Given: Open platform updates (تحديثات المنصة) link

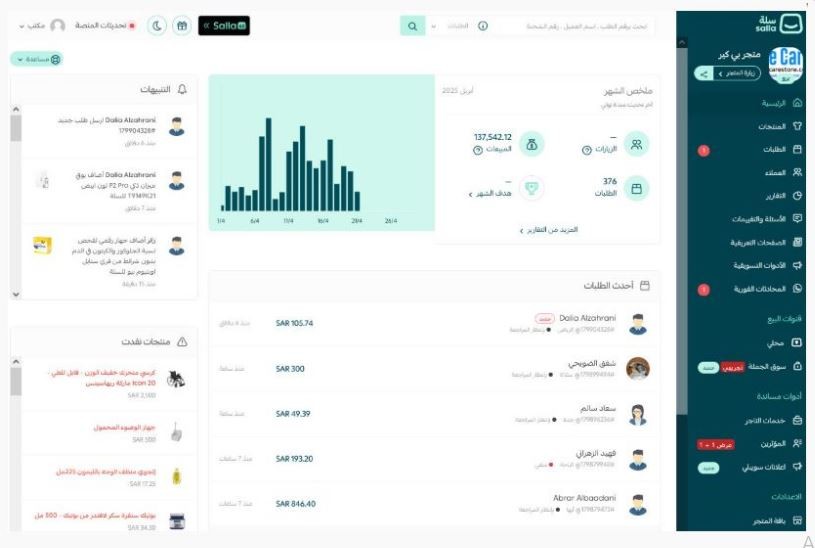Looking at the screenshot, I should 105,25.
